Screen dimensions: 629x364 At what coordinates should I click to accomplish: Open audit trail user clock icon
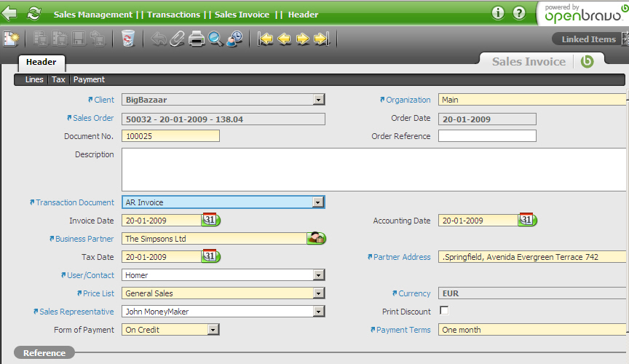pyautogui.click(x=234, y=39)
